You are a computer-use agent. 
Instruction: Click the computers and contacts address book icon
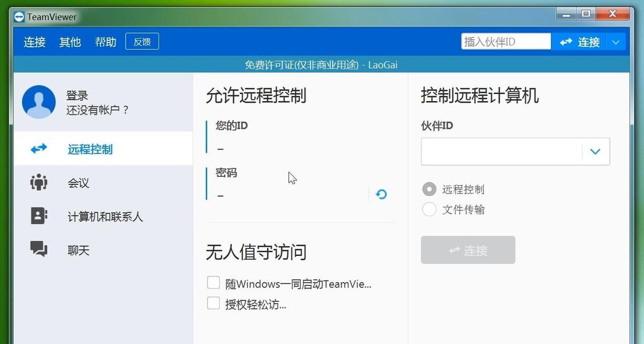(39, 216)
